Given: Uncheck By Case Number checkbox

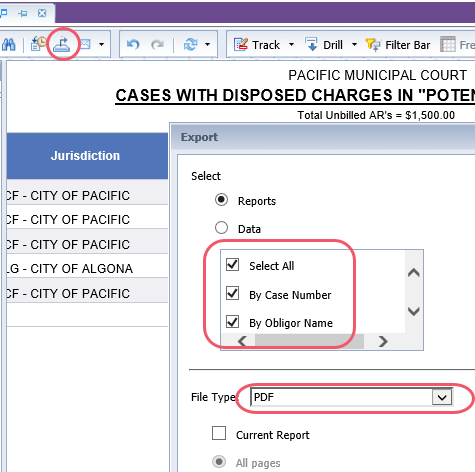Looking at the screenshot, I should [x=232, y=294].
